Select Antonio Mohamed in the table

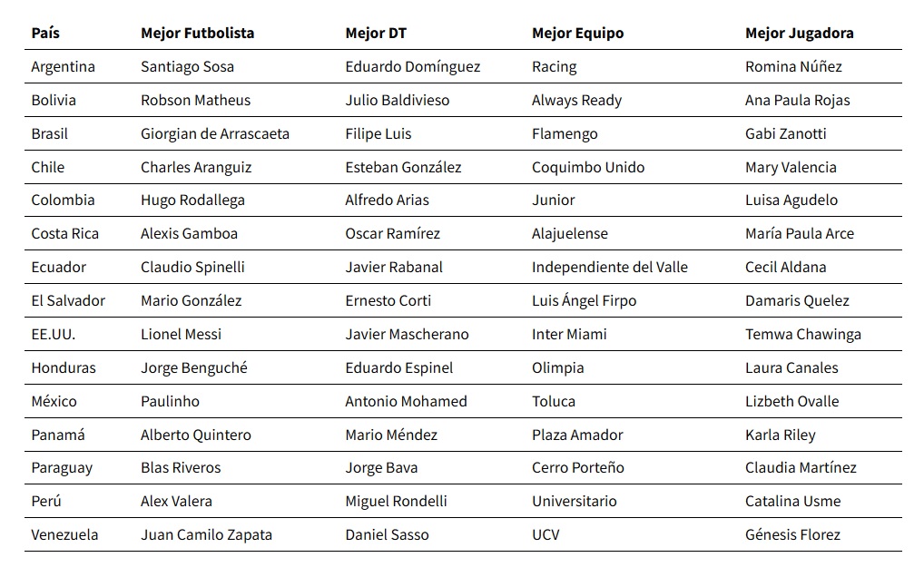406,401
